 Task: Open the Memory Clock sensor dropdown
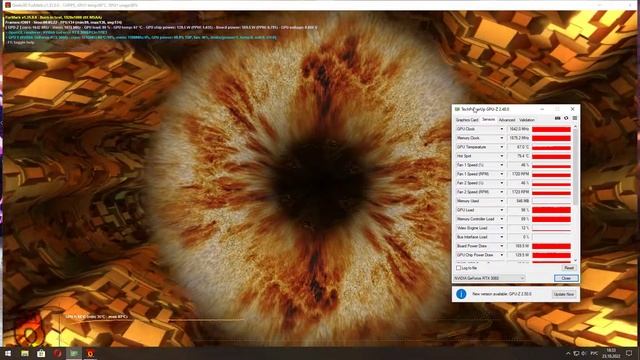[x=502, y=138]
